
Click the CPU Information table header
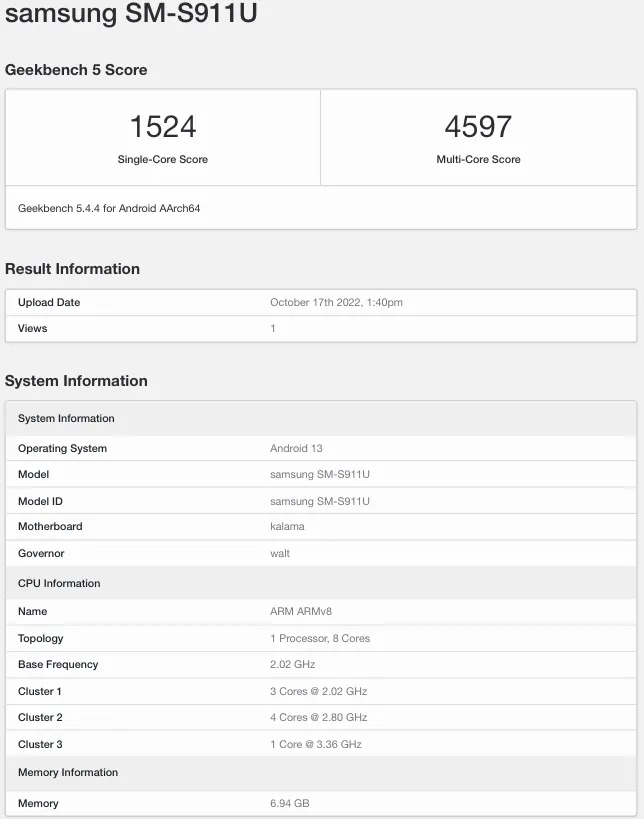pyautogui.click(x=59, y=583)
